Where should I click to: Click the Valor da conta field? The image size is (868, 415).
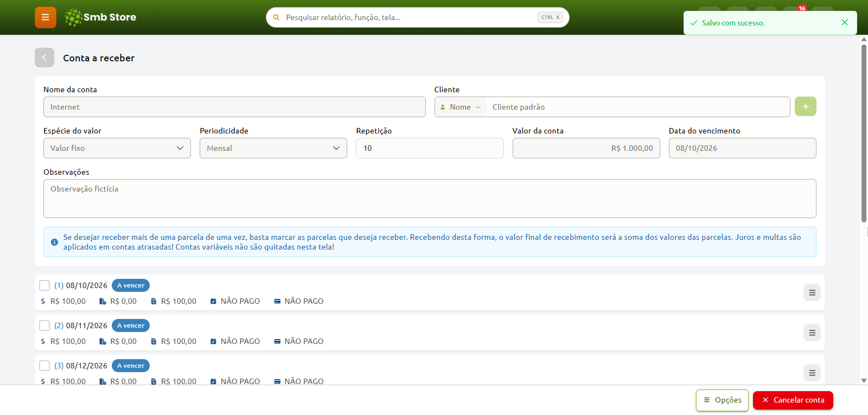tap(586, 148)
